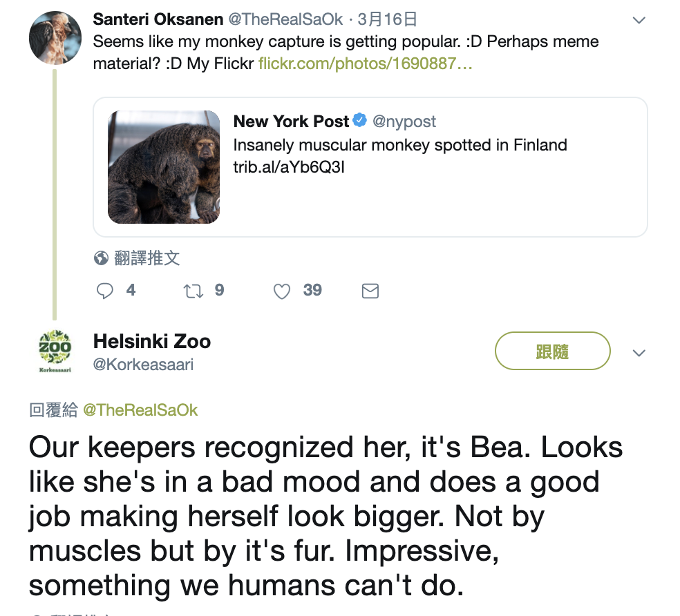Open the New York Post quoted tweet headline
680x616 pixels.
[x=400, y=146]
